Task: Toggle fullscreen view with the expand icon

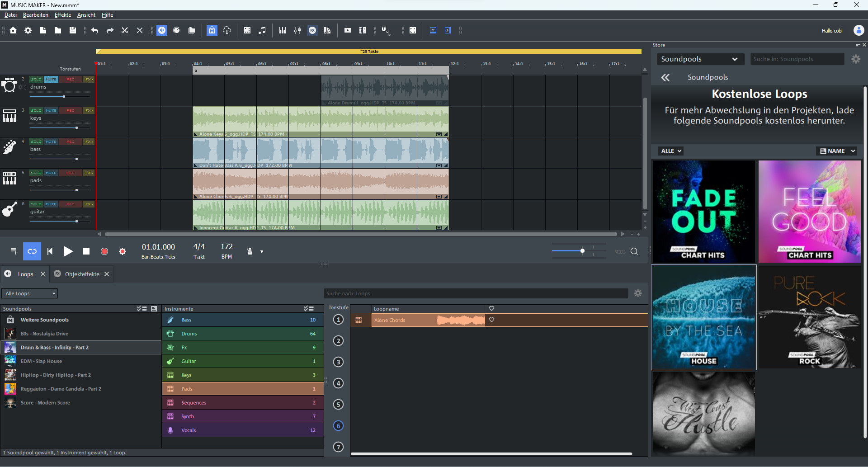Action: (x=413, y=30)
